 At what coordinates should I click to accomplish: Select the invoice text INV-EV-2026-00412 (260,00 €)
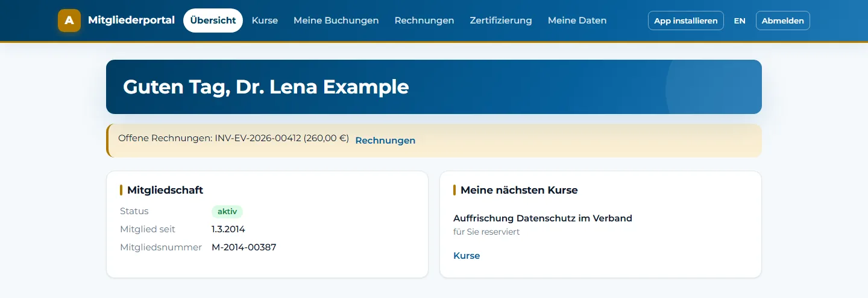click(x=282, y=138)
